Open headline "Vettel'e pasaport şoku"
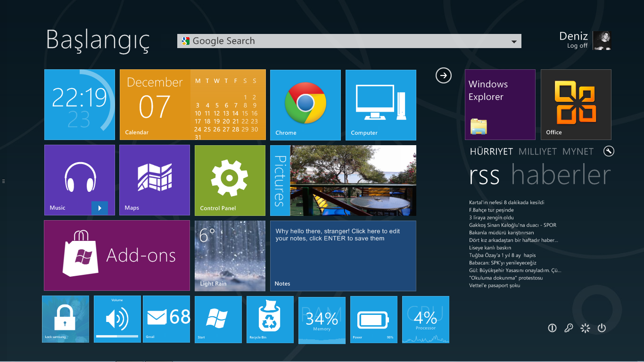The image size is (644, 362). 495,286
